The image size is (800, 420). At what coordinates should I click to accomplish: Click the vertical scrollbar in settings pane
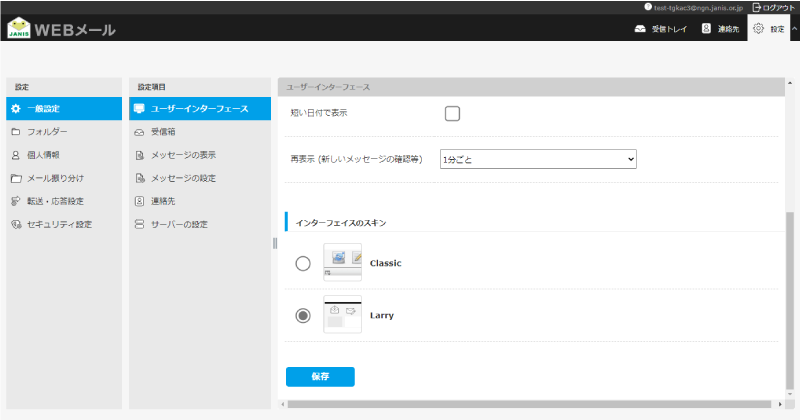(x=791, y=300)
